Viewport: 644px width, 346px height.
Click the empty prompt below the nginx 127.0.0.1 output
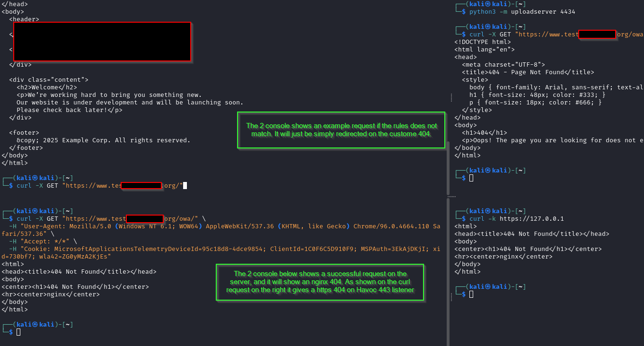[471, 294]
